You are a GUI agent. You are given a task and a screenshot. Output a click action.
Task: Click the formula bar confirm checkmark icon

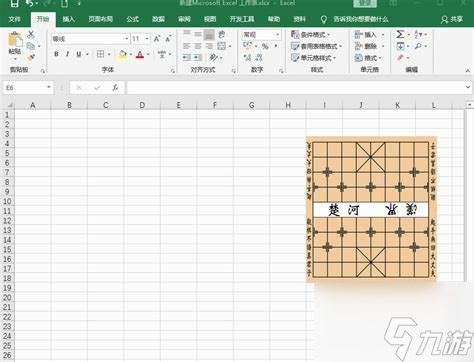click(x=97, y=88)
